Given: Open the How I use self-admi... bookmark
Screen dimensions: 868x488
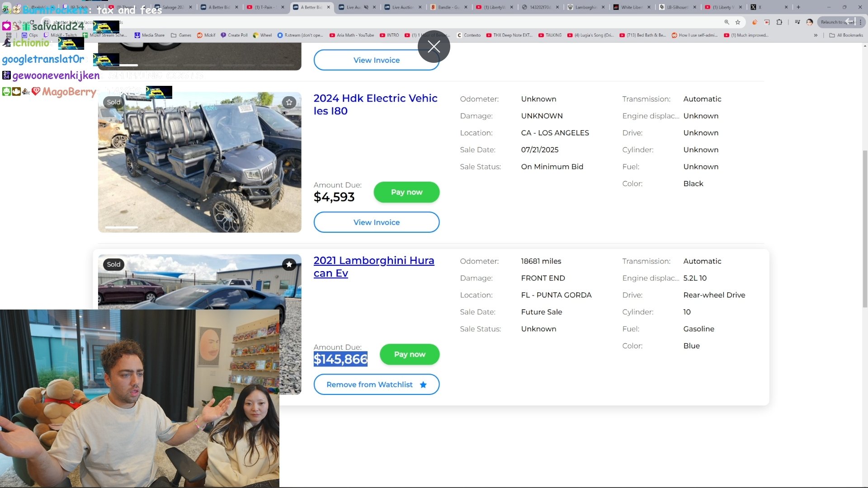Looking at the screenshot, I should [x=695, y=35].
